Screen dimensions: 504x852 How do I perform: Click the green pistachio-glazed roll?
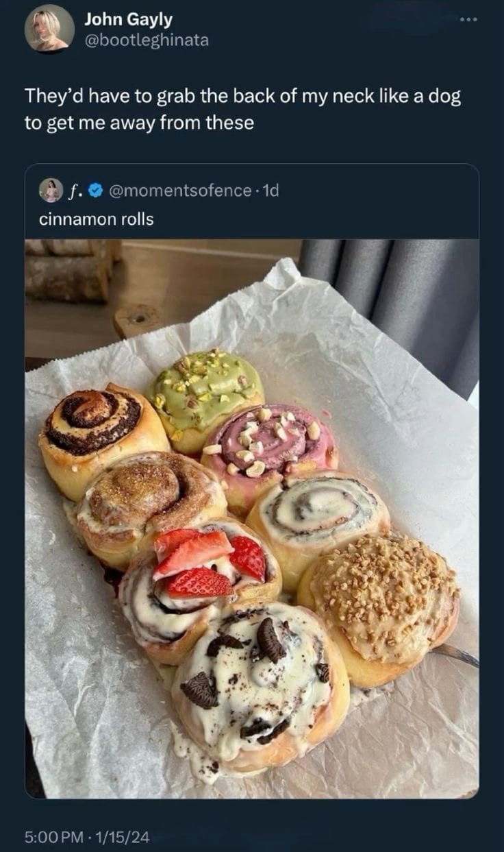coord(204,398)
